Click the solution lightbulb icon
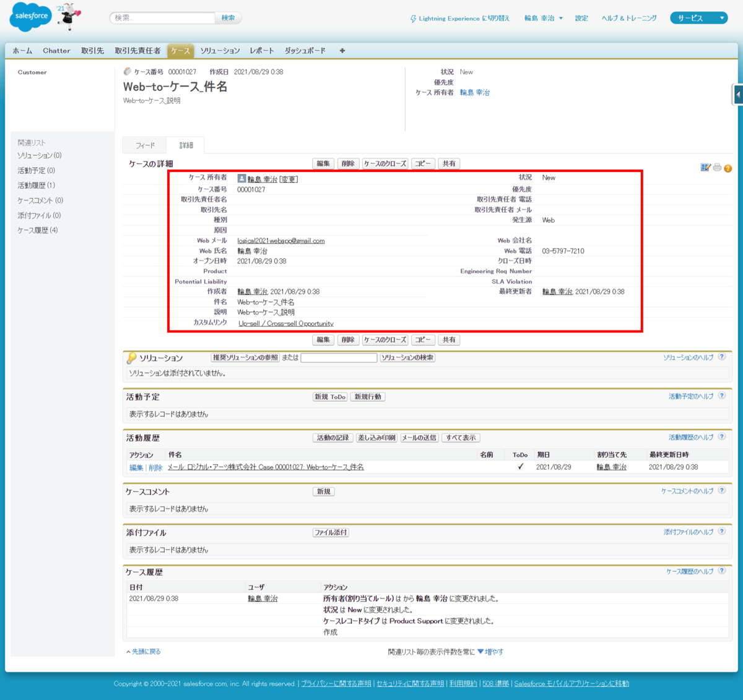The image size is (743, 700). tap(131, 358)
